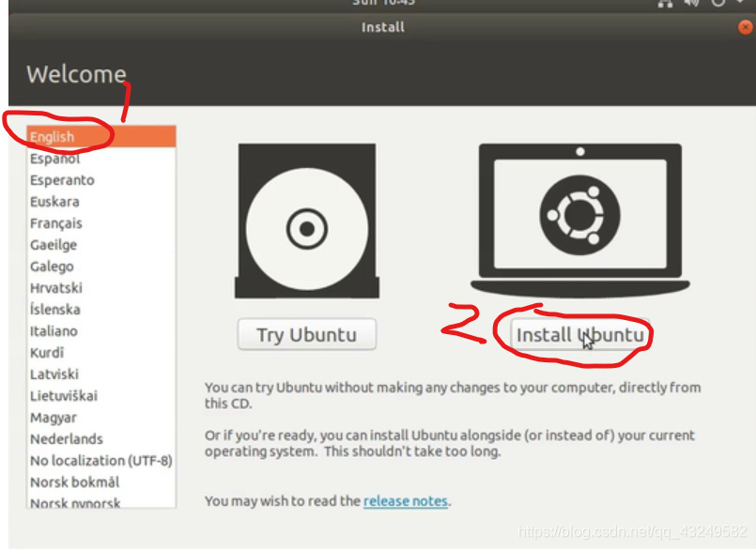Select Latviski in the list
Image resolution: width=756 pixels, height=549 pixels.
(x=101, y=374)
